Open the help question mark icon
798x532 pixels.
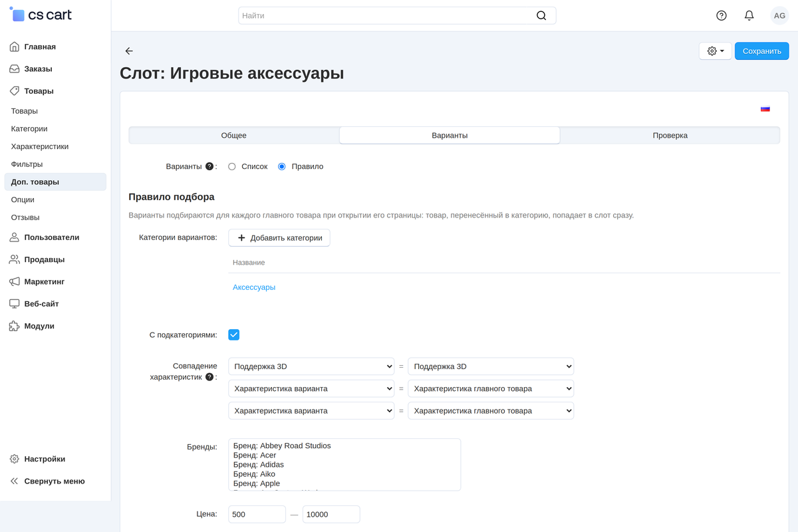point(722,15)
